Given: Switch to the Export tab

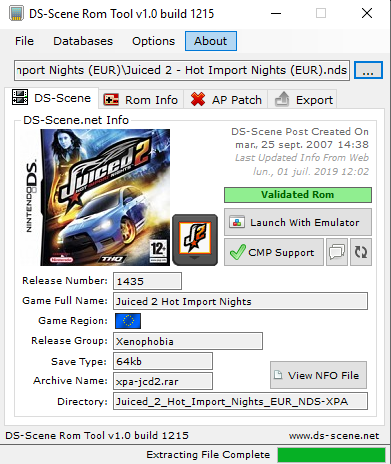Looking at the screenshot, I should point(303,99).
